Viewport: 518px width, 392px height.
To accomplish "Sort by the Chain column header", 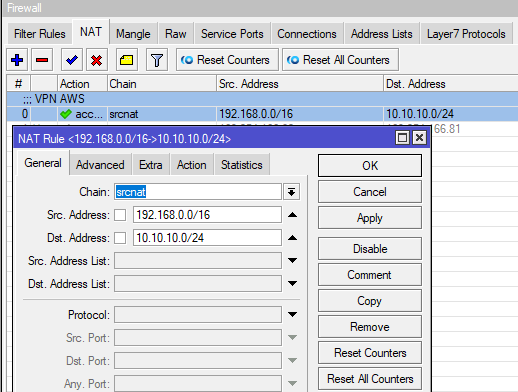I will click(162, 84).
